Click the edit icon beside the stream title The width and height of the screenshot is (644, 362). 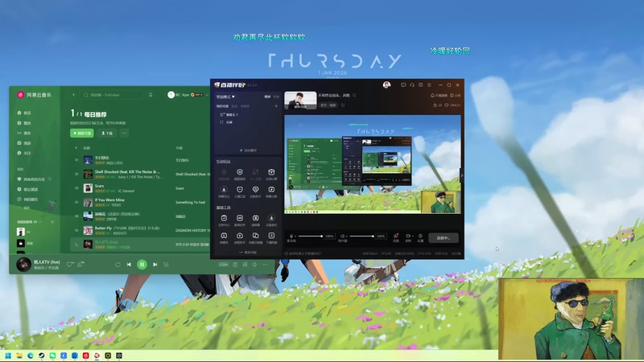coord(354,95)
